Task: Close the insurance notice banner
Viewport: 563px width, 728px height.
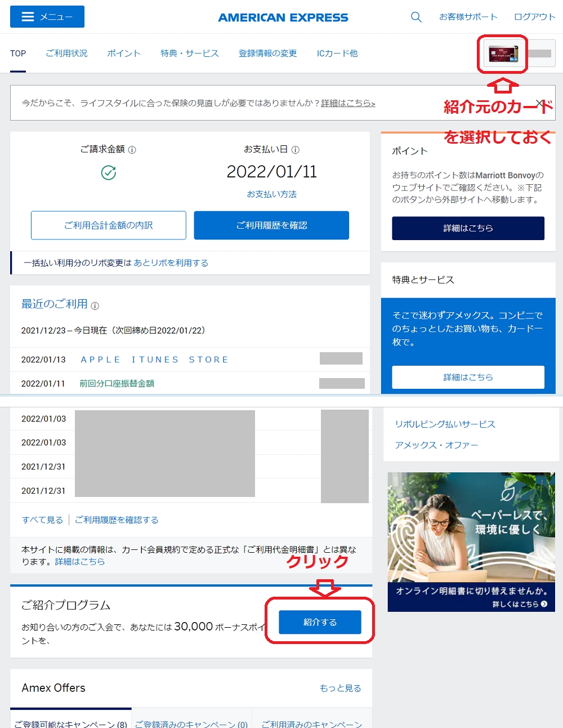Action: 540,103
